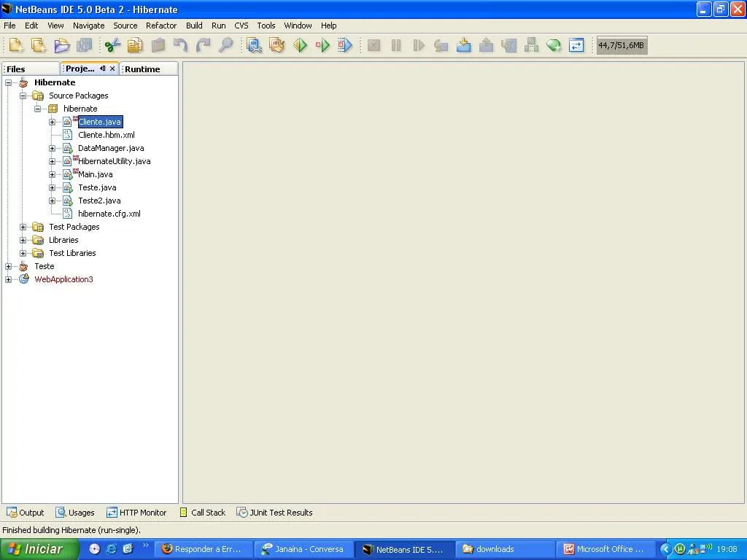Image resolution: width=747 pixels, height=560 pixels.
Task: Switch to Janaina - Conversa taskbar window
Action: pos(303,550)
